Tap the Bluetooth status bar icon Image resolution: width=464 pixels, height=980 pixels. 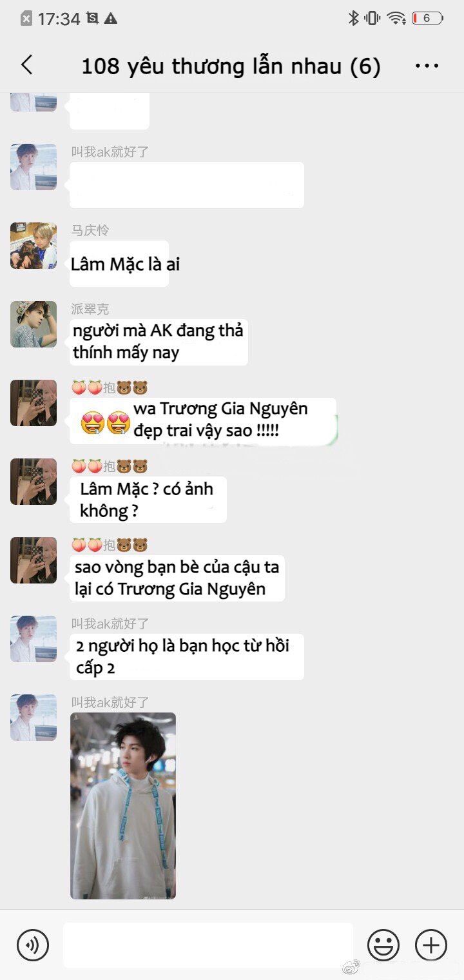coord(353,18)
